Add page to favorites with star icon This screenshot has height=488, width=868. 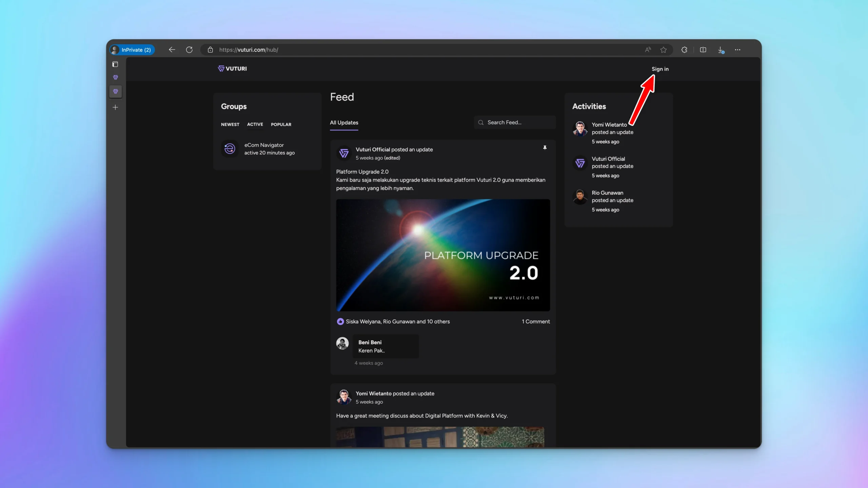click(x=664, y=50)
